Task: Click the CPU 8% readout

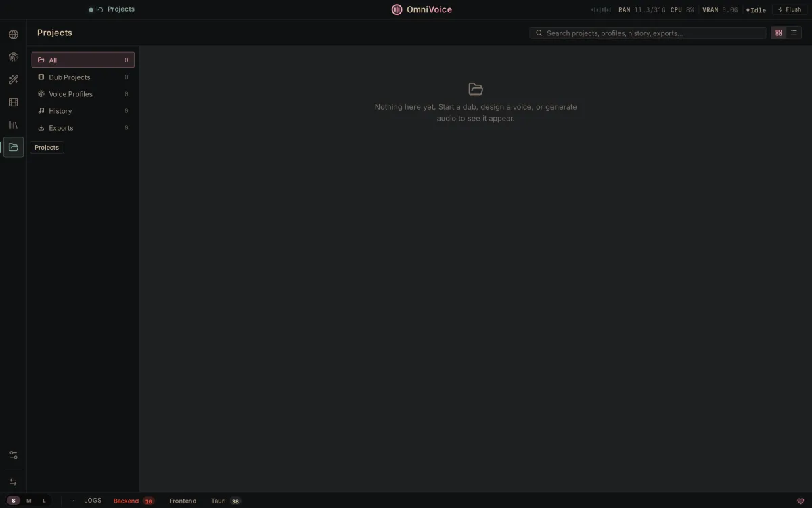Action: (682, 10)
